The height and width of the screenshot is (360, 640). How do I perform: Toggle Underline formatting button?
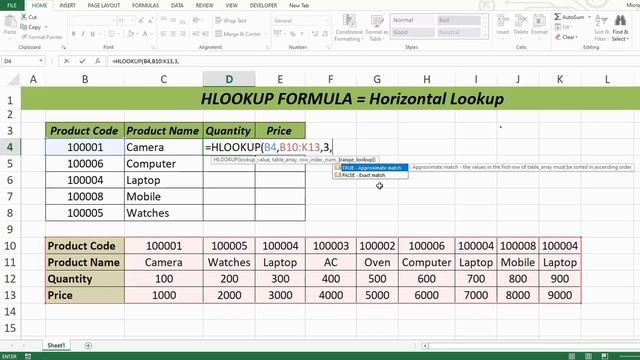coord(93,34)
